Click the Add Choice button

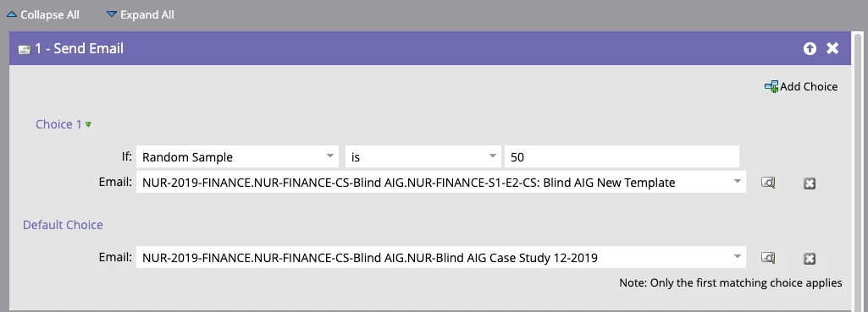tap(801, 86)
